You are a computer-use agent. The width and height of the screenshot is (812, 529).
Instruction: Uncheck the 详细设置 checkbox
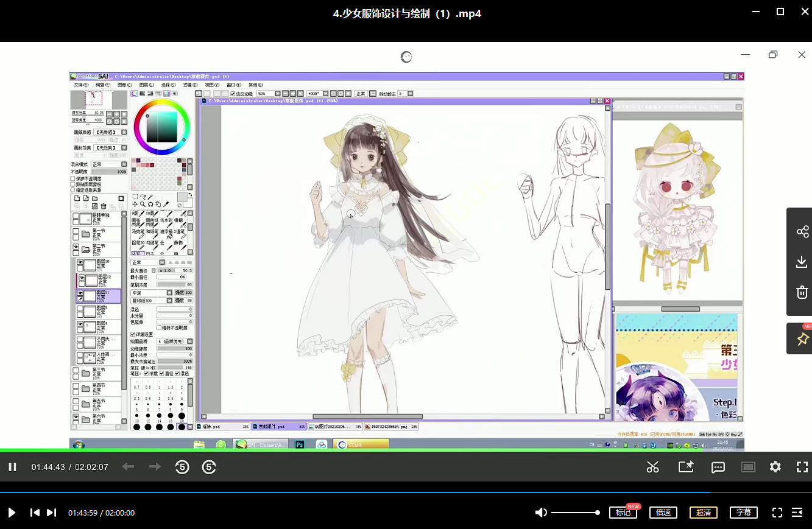(133, 334)
